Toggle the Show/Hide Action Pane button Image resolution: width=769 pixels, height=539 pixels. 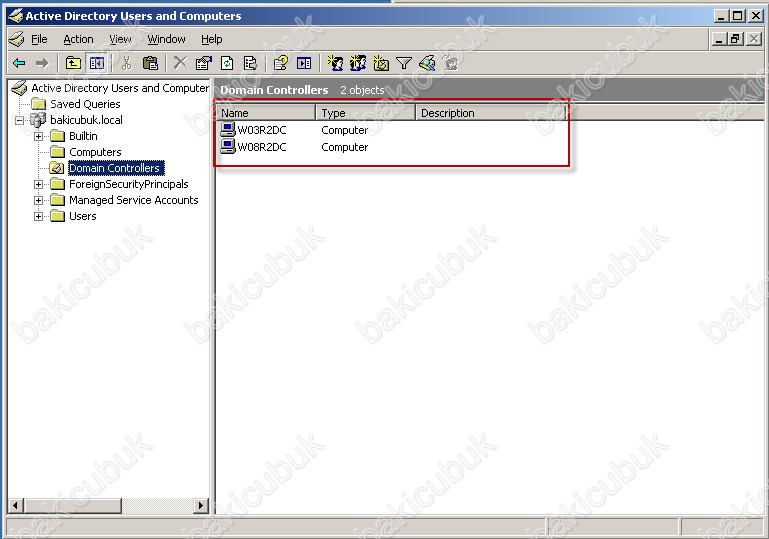coord(304,63)
